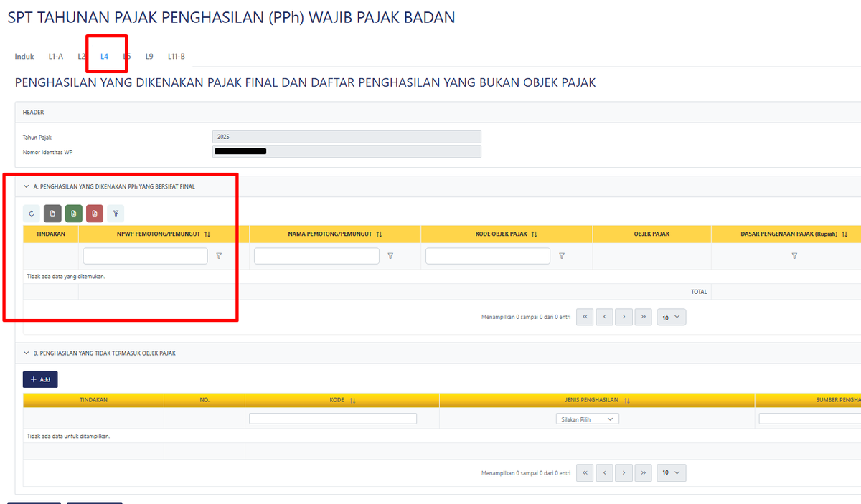Sort section B by Jenis Penghasilan arrows
The image size is (861, 504).
click(627, 400)
